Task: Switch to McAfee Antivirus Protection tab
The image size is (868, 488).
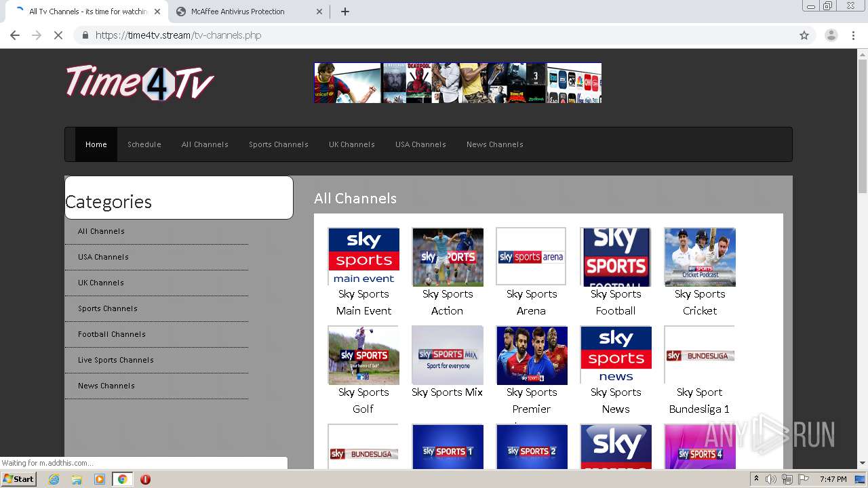Action: tap(237, 12)
